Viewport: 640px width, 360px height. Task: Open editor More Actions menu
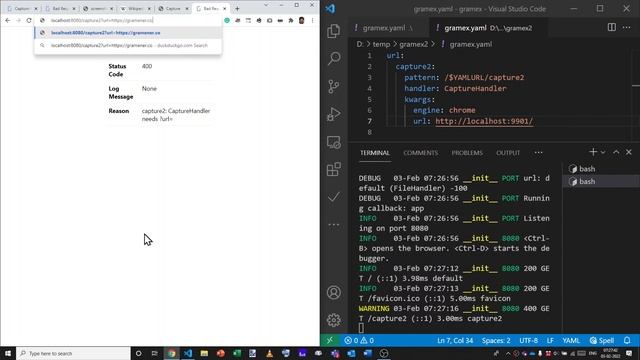[x=627, y=27]
